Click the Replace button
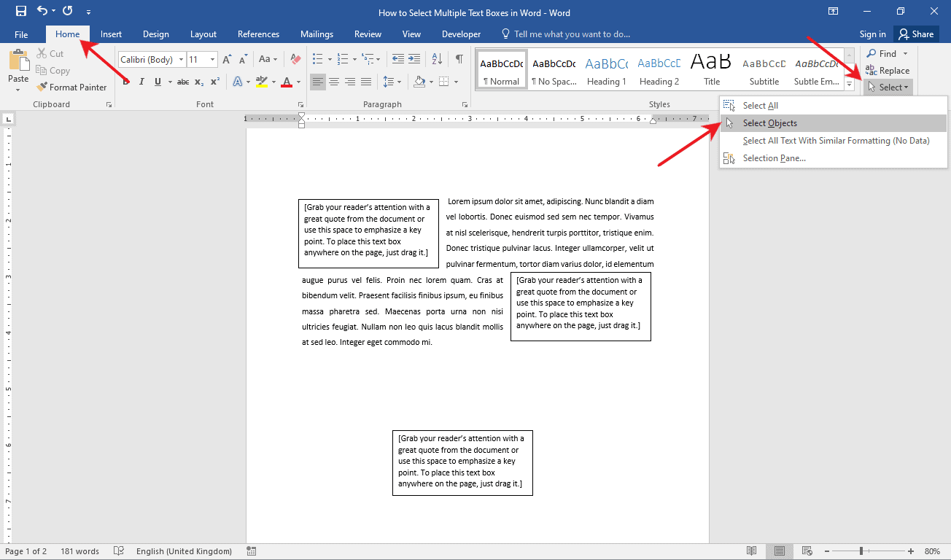 (x=888, y=71)
